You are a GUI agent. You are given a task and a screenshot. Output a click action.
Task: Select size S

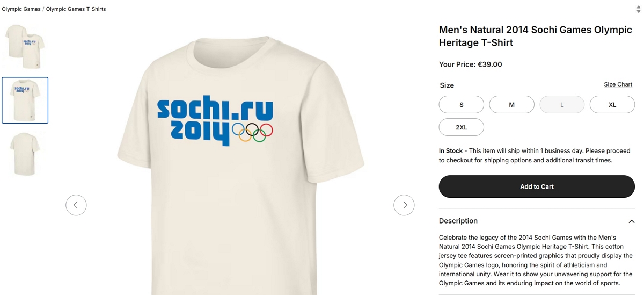[x=461, y=105]
